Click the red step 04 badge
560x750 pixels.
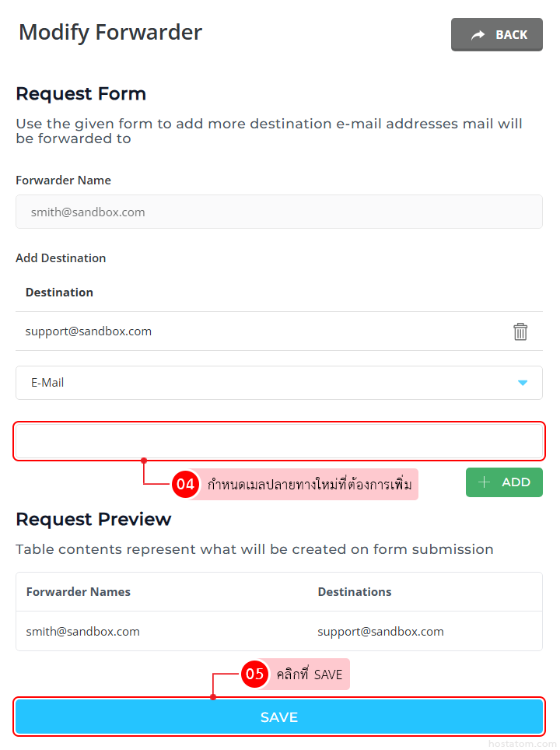(185, 484)
